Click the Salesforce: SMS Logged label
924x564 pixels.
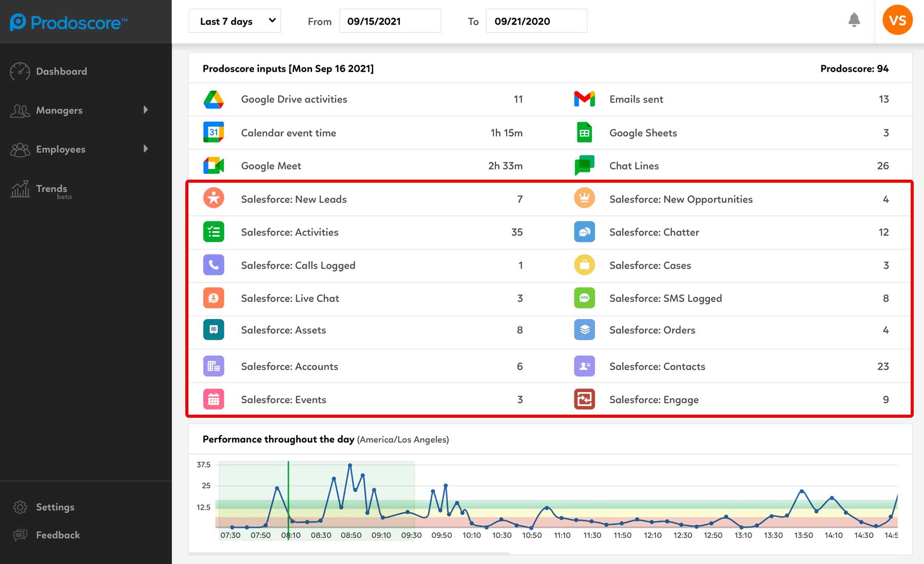(x=665, y=298)
